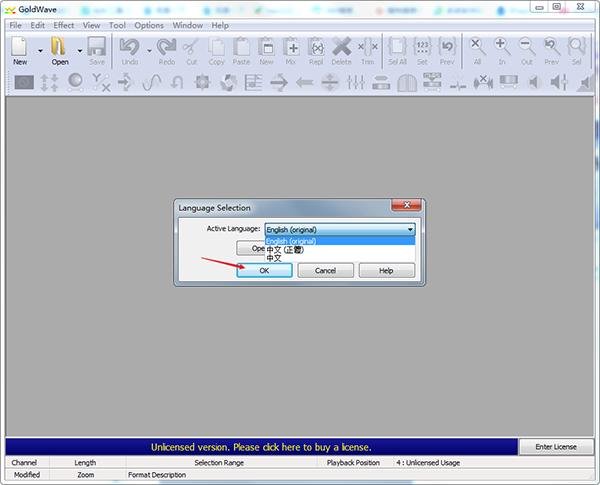Click the grey rectangle censor effect icon
The image size is (600, 485).
[x=24, y=82]
